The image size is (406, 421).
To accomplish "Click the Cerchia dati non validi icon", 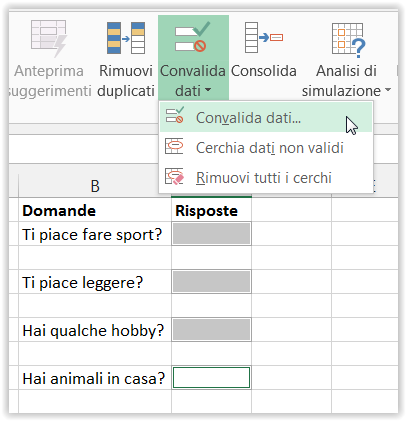I will (x=174, y=146).
